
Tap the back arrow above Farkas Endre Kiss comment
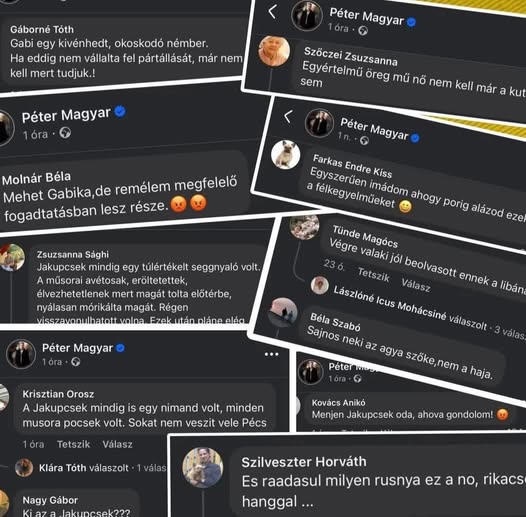point(288,116)
